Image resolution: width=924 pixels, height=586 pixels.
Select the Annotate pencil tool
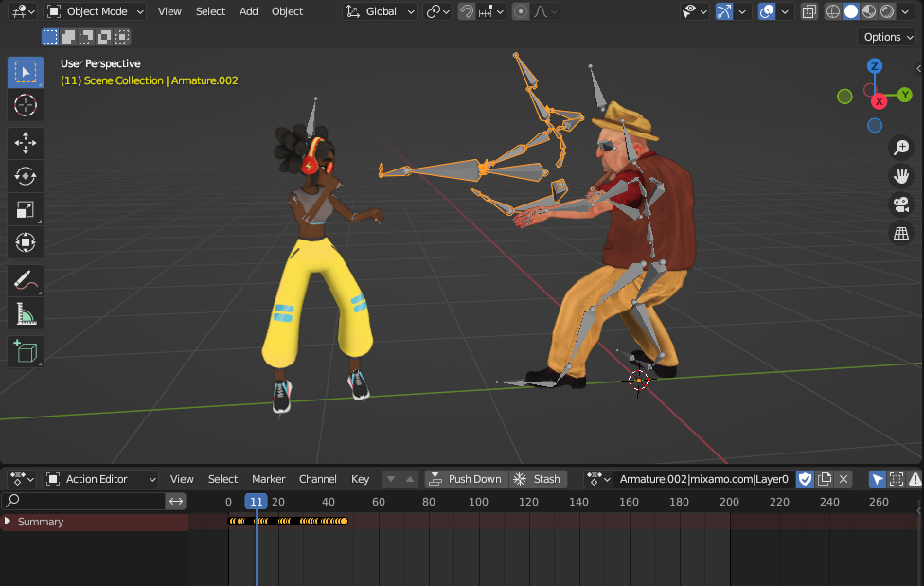[x=26, y=280]
